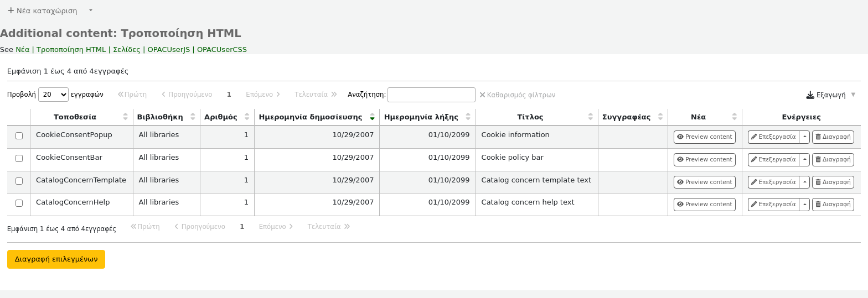
Task: Select the CookieConsentPopup row checkbox
Action: coord(19,136)
